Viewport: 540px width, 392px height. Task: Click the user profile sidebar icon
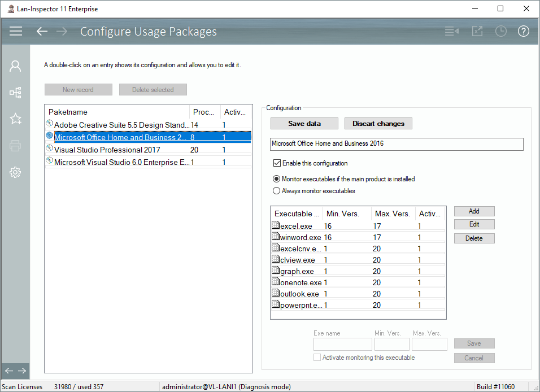tap(15, 66)
